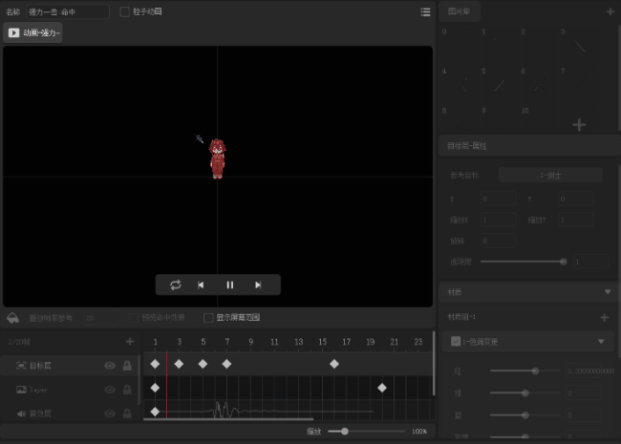Check the show screen range checkbox
The height and width of the screenshot is (444, 621).
pos(208,318)
